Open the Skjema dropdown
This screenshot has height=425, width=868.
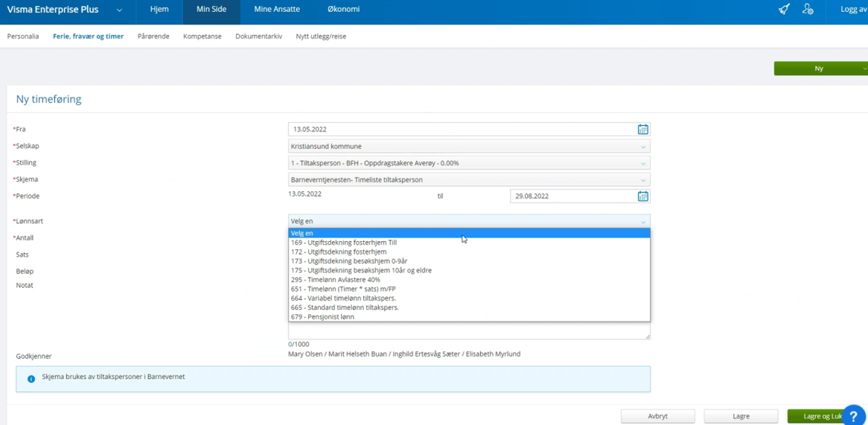[x=469, y=180]
